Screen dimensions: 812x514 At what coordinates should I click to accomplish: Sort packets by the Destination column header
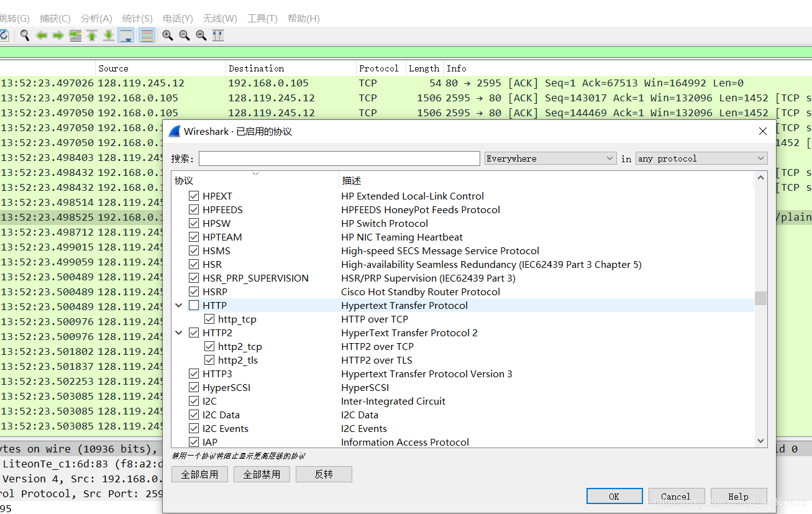tap(291, 68)
